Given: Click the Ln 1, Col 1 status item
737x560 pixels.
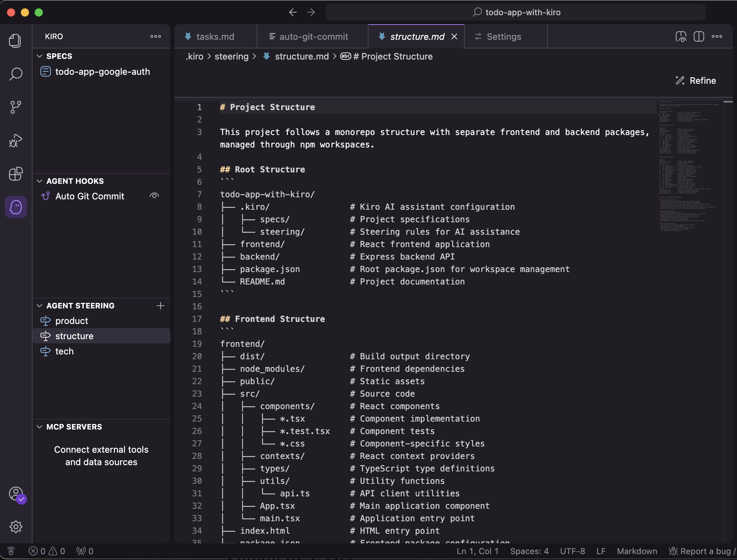Looking at the screenshot, I should (477, 551).
